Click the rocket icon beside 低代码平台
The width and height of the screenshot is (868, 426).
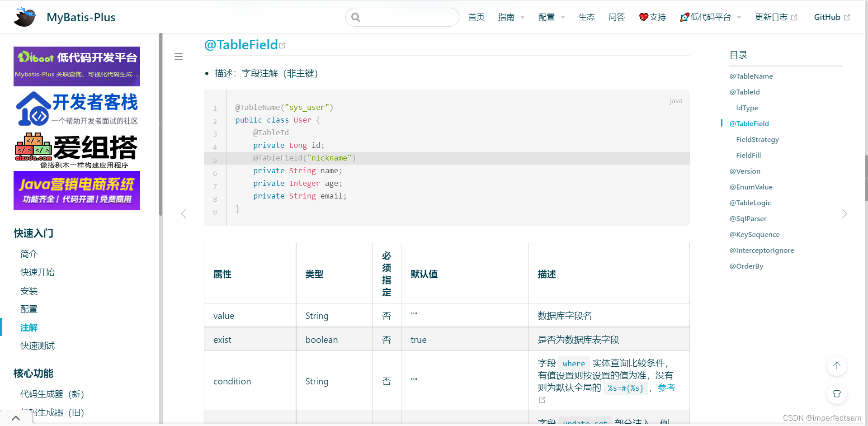pyautogui.click(x=685, y=17)
